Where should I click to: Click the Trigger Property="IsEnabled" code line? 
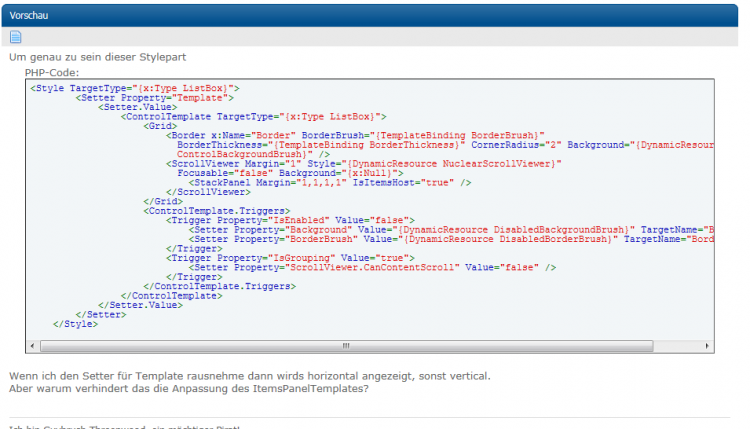(290, 220)
